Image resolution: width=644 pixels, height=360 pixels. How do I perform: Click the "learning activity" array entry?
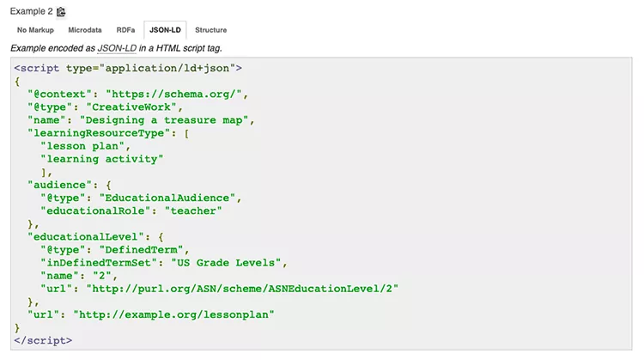(102, 159)
